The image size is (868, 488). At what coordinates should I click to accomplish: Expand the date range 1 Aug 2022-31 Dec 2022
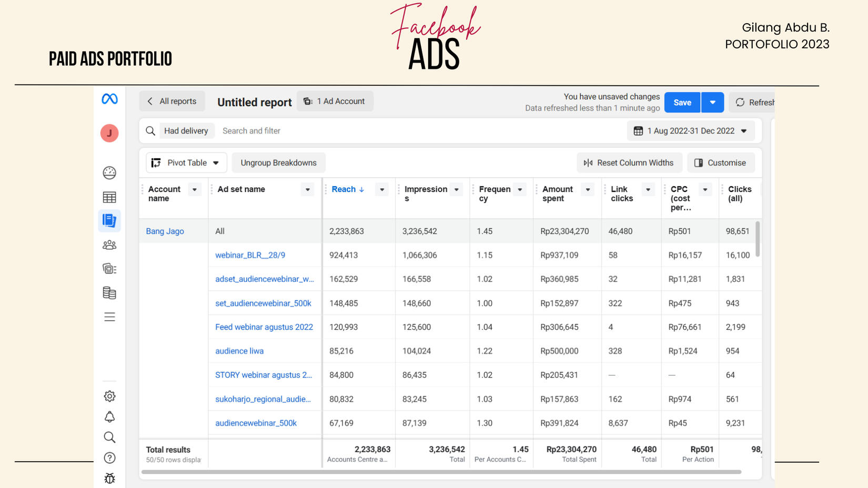tap(691, 131)
